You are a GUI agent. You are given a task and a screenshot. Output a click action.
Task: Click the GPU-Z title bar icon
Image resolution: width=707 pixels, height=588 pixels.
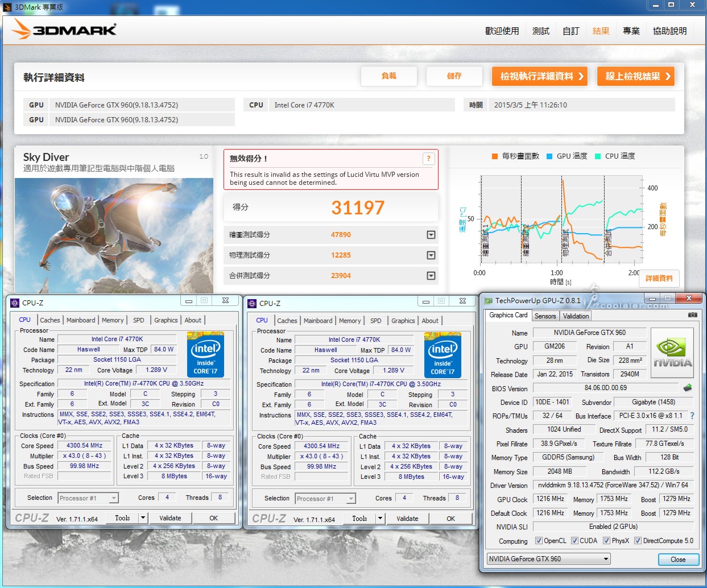click(488, 300)
